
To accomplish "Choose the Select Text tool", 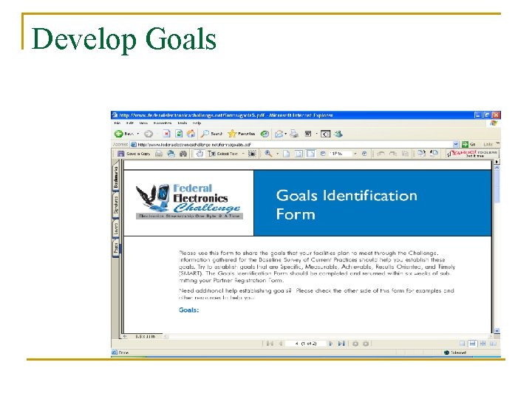I will [223, 154].
